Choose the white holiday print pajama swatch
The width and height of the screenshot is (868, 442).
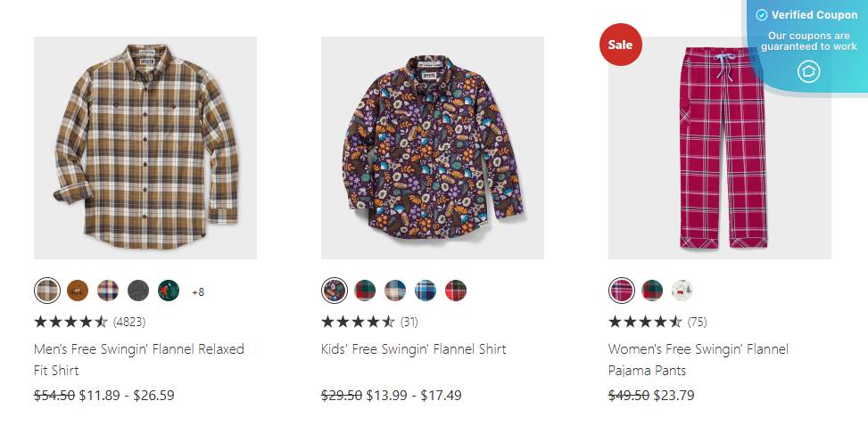682,291
